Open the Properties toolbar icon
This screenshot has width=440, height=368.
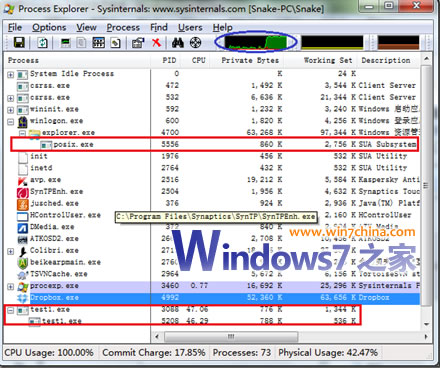coord(138,42)
